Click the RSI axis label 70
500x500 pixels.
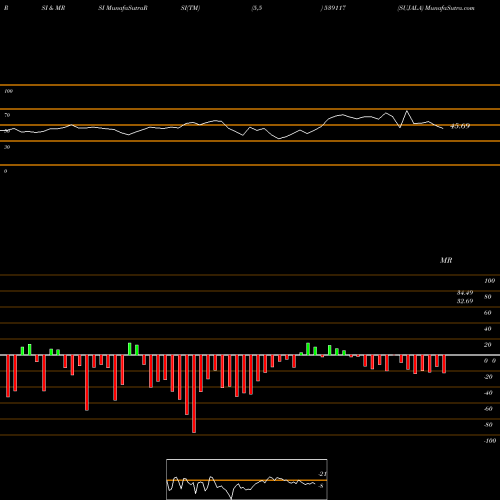(7, 115)
